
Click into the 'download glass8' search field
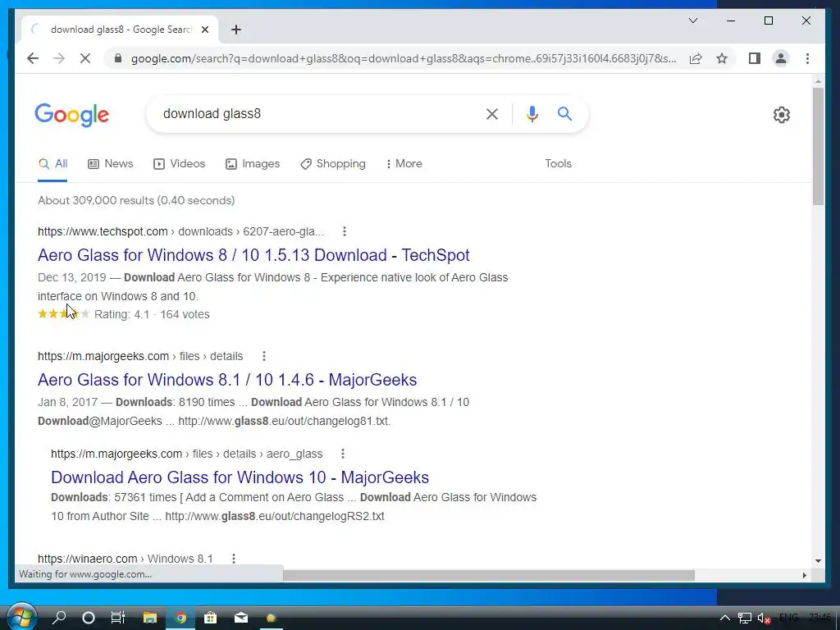pos(316,113)
